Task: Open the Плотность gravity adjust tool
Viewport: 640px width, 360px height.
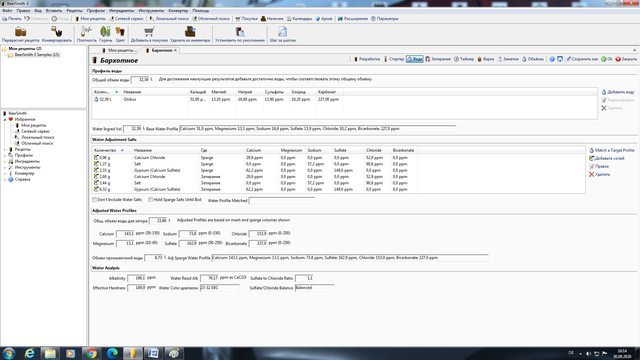Action: 87,34
